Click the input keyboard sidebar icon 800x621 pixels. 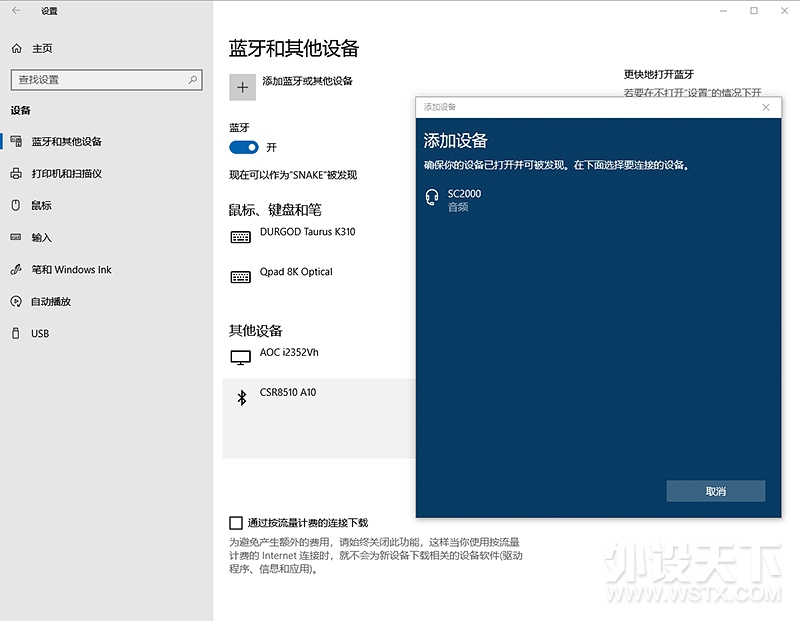point(16,237)
